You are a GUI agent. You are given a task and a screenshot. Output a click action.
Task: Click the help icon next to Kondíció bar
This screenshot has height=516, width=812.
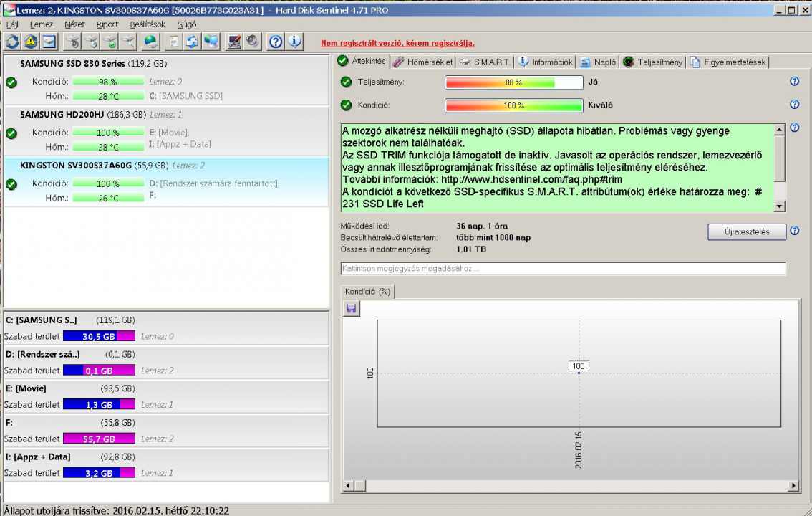794,105
